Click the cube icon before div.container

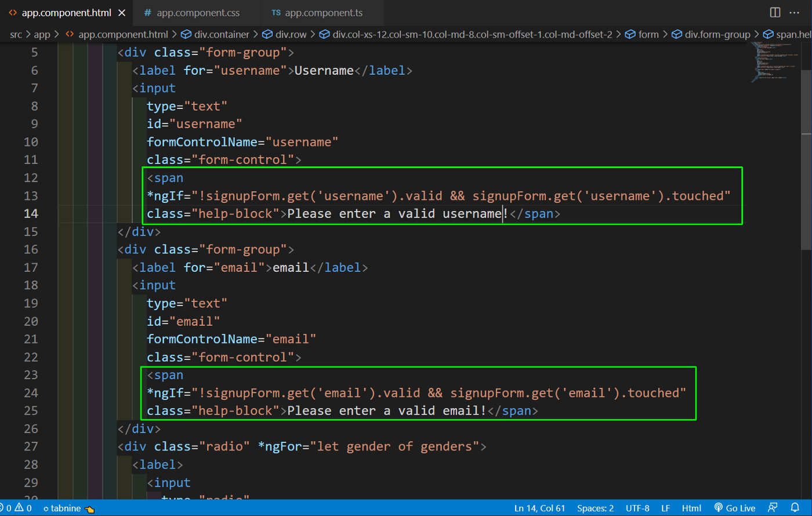(x=186, y=35)
